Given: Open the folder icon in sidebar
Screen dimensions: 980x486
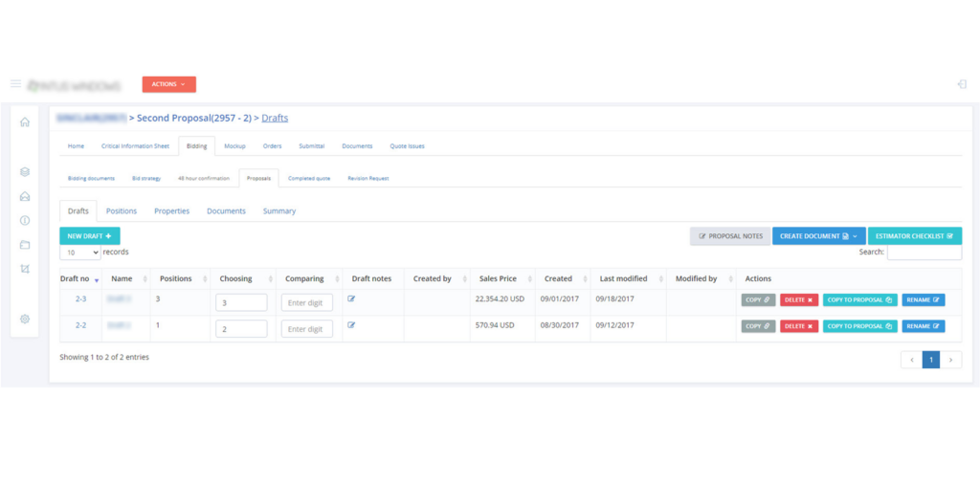Looking at the screenshot, I should click(25, 245).
